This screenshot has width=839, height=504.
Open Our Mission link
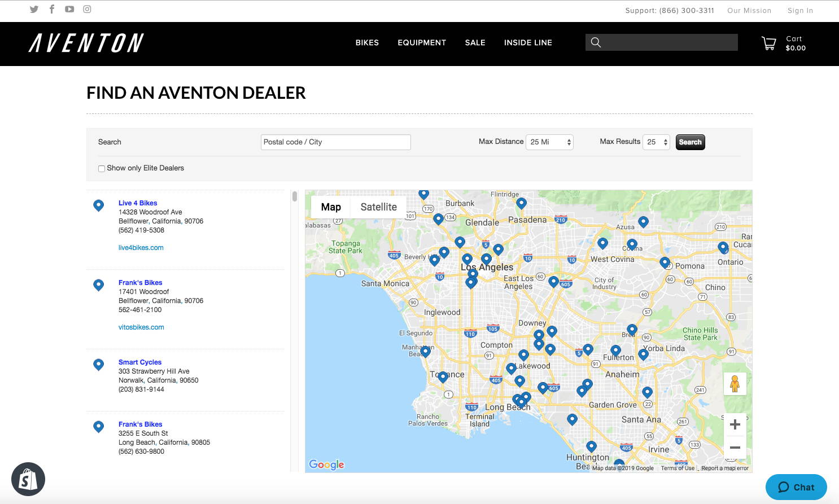(749, 11)
